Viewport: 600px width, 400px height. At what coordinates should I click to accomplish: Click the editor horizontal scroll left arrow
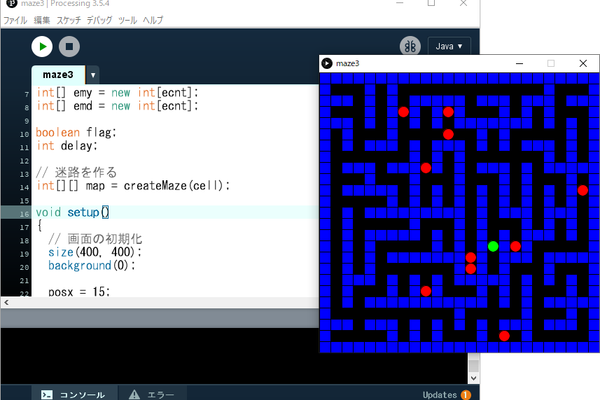point(6,302)
